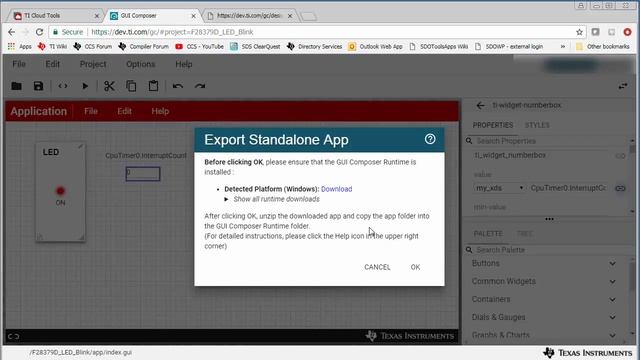Open Other bookmarks folder

click(602, 47)
